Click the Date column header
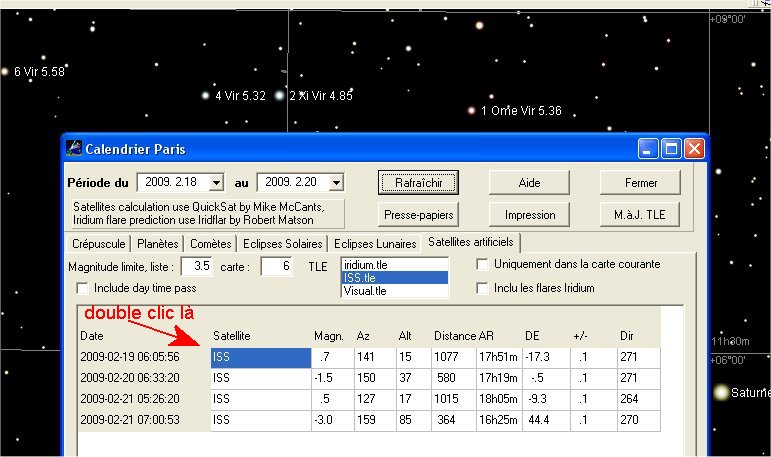 click(x=92, y=336)
